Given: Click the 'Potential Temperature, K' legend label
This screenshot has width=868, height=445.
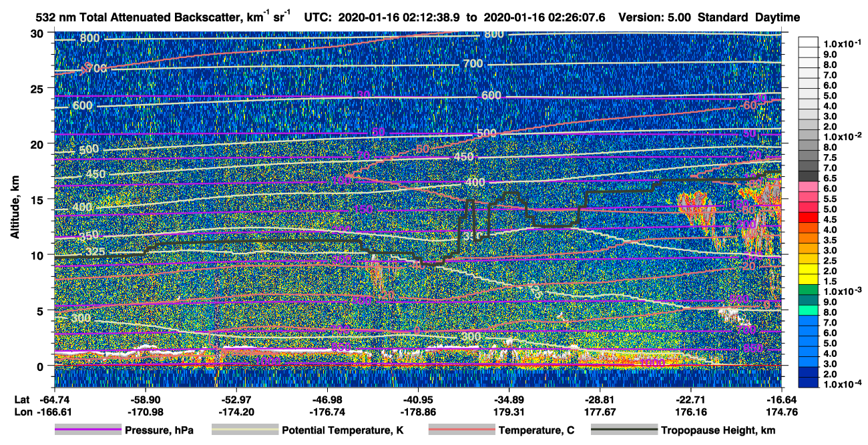Looking at the screenshot, I should 343,431.
